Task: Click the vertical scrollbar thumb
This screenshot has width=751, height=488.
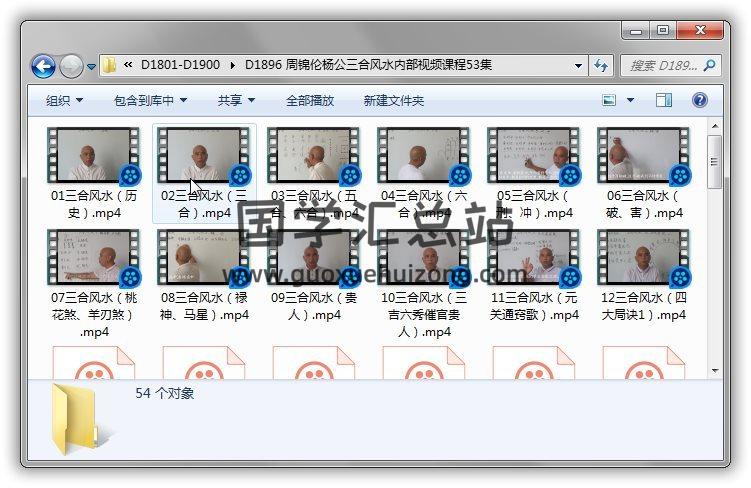Action: point(714,161)
